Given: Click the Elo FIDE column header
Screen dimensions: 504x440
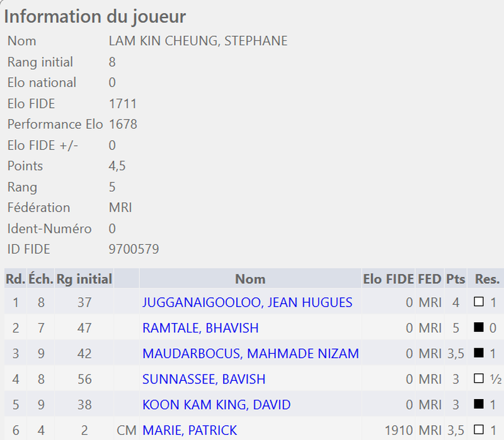Looking at the screenshot, I should click(x=389, y=278).
